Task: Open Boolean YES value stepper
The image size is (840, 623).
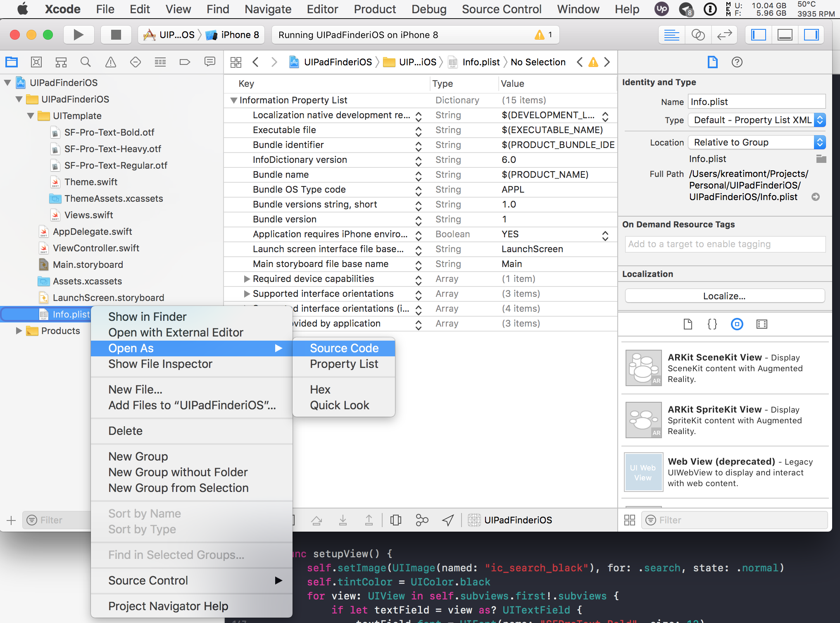Action: [605, 235]
